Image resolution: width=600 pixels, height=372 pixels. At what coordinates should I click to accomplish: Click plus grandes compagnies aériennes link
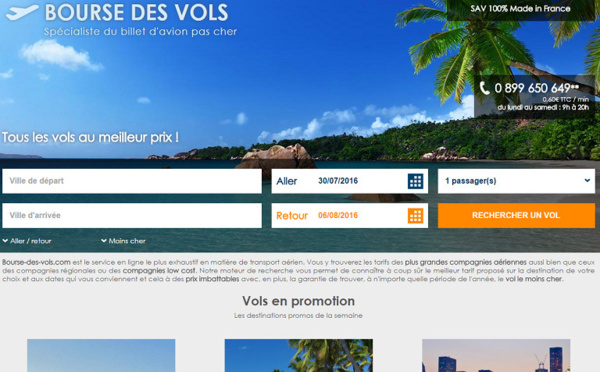click(x=466, y=262)
